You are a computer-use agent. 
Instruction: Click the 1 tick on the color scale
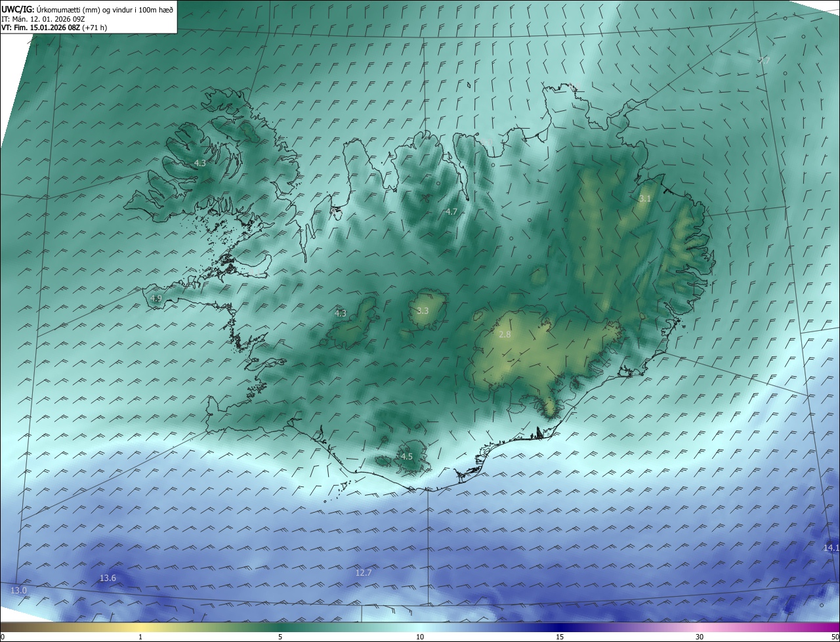140,637
